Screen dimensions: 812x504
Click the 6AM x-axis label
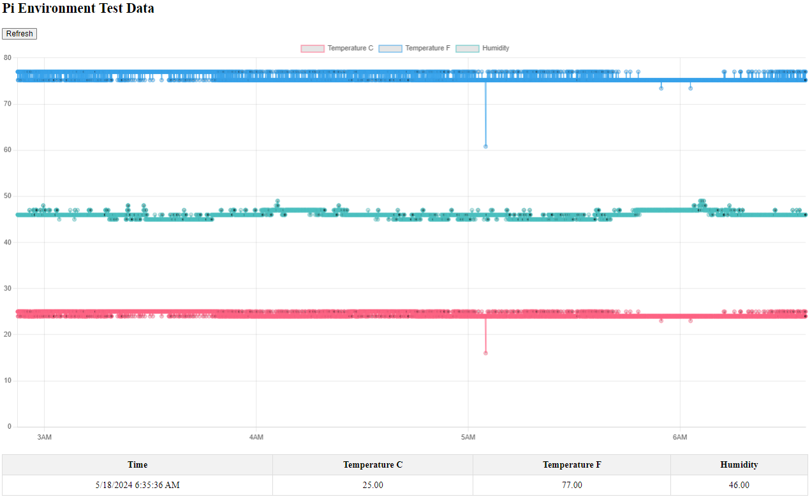click(680, 438)
